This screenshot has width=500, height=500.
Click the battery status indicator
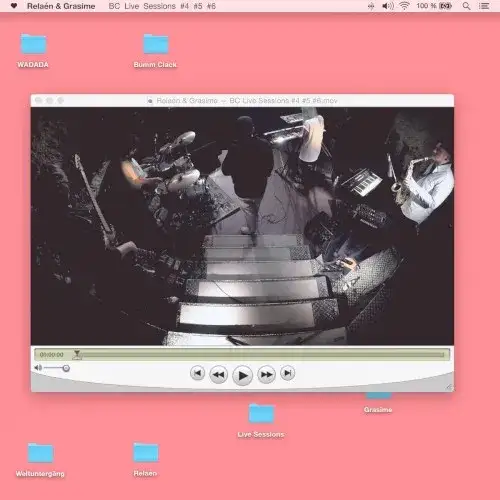tap(445, 6)
